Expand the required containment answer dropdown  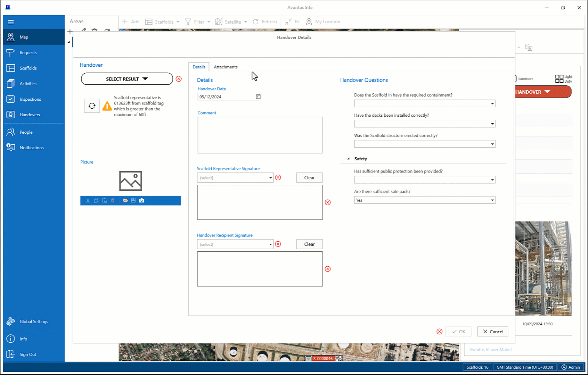click(492, 104)
